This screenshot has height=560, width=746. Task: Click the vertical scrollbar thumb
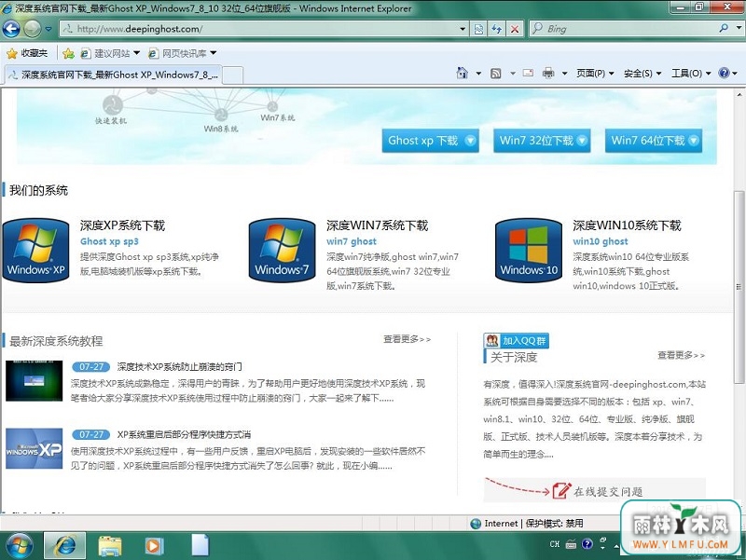tap(739, 287)
